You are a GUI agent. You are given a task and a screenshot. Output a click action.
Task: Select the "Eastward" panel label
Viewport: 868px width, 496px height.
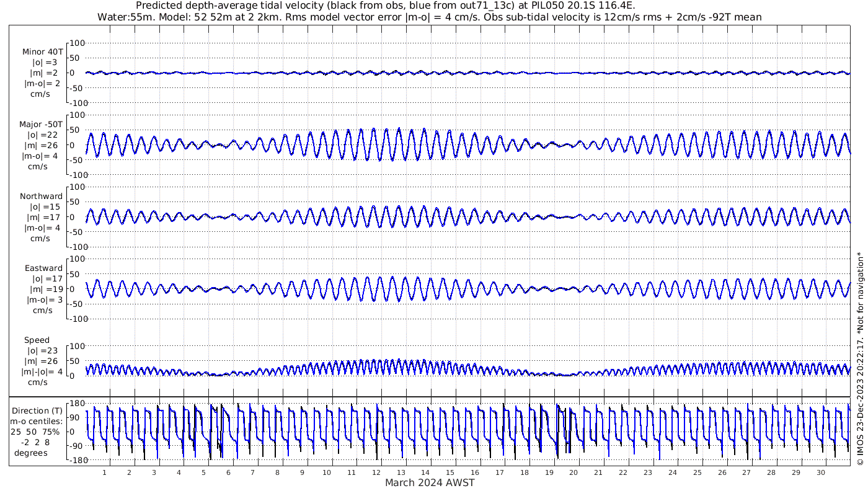click(43, 268)
